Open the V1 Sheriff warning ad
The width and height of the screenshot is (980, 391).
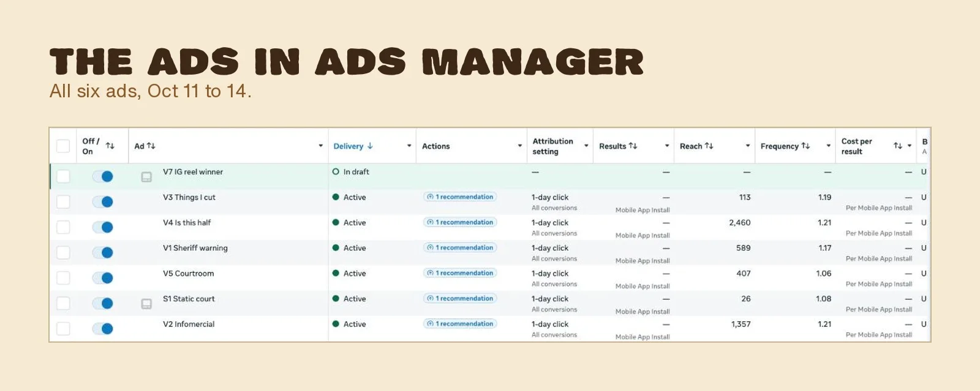pyautogui.click(x=195, y=248)
